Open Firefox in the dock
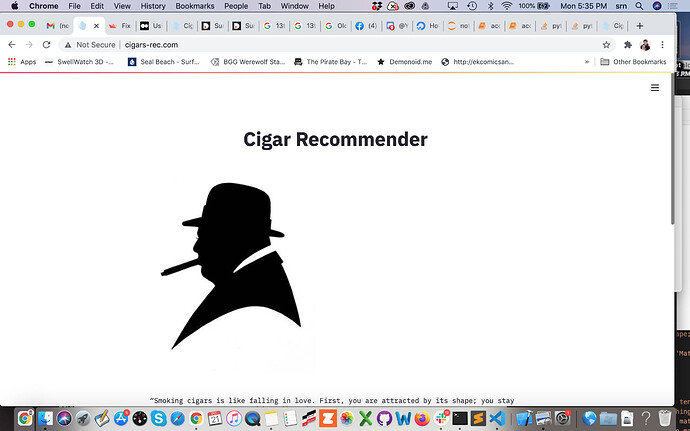Viewport: 690px width, 431px height. pos(422,418)
